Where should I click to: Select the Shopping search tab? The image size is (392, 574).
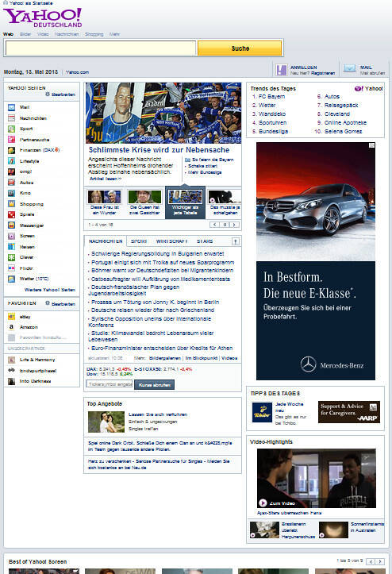(94, 34)
